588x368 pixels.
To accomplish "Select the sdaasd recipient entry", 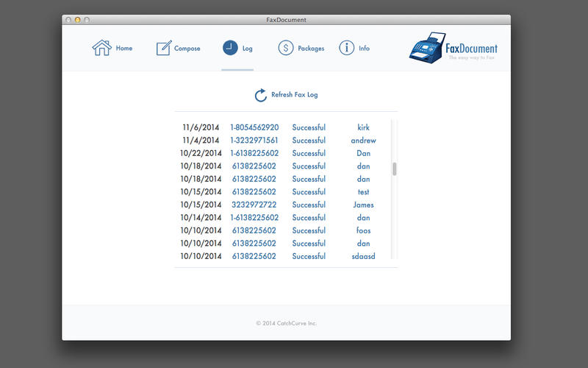I will tap(363, 256).
